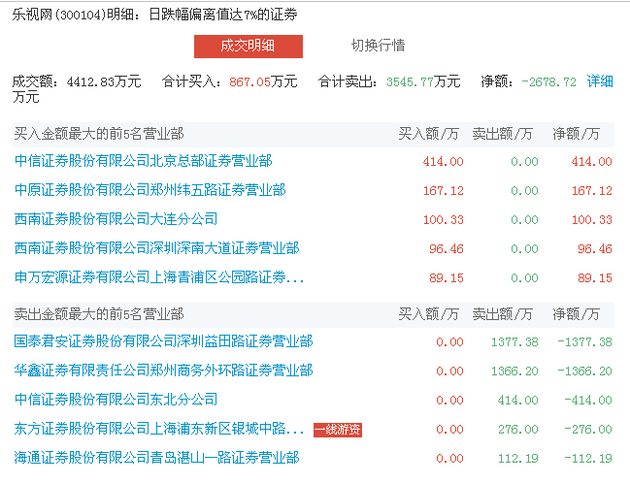Select net amount -1377.38 for 国泰君安
Viewport: 630px width, 484px height.
(x=585, y=342)
